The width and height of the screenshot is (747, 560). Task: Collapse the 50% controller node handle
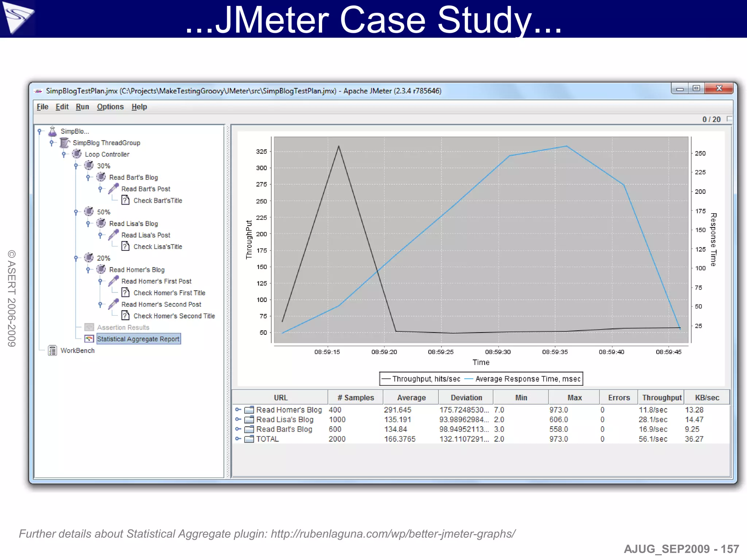click(76, 212)
